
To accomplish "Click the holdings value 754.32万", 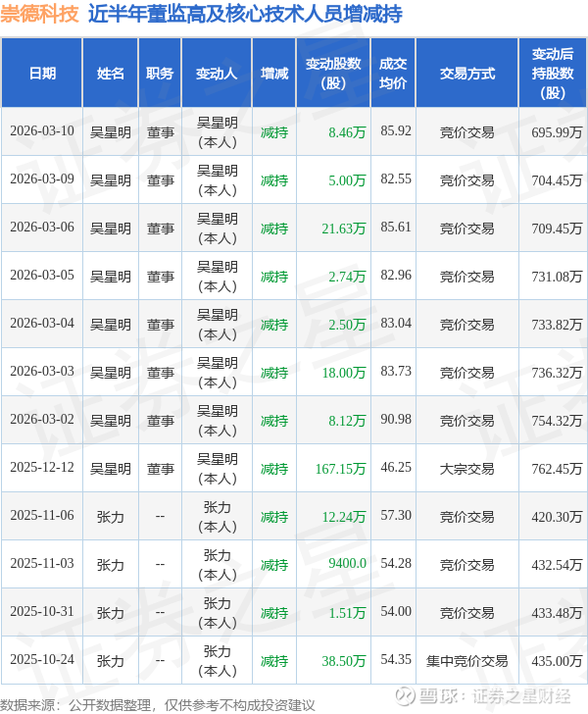I will tap(557, 421).
